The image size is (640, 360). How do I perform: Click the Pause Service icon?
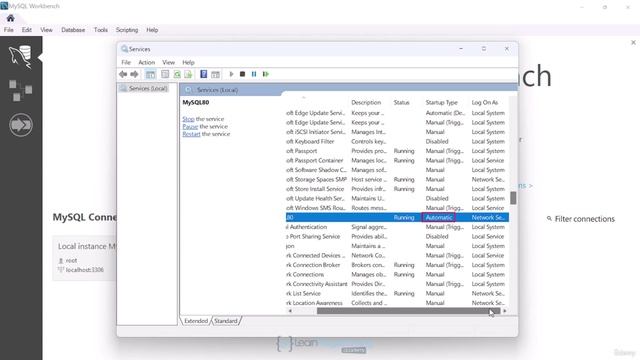pos(254,74)
